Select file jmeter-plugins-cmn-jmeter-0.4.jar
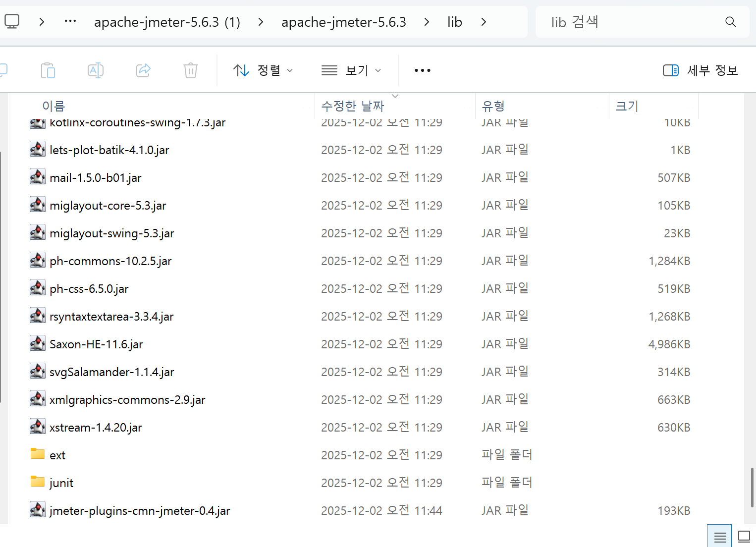This screenshot has height=547, width=756. [x=140, y=511]
